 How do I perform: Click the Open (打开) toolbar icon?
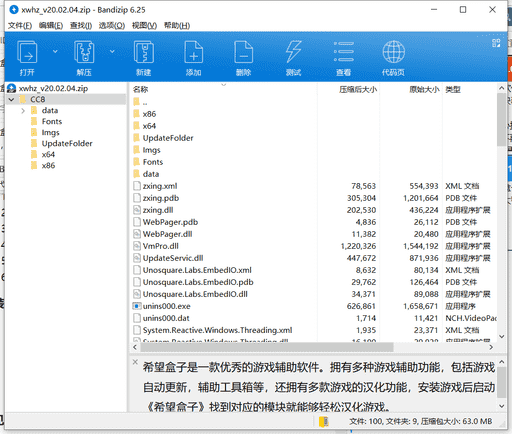[x=27, y=52]
